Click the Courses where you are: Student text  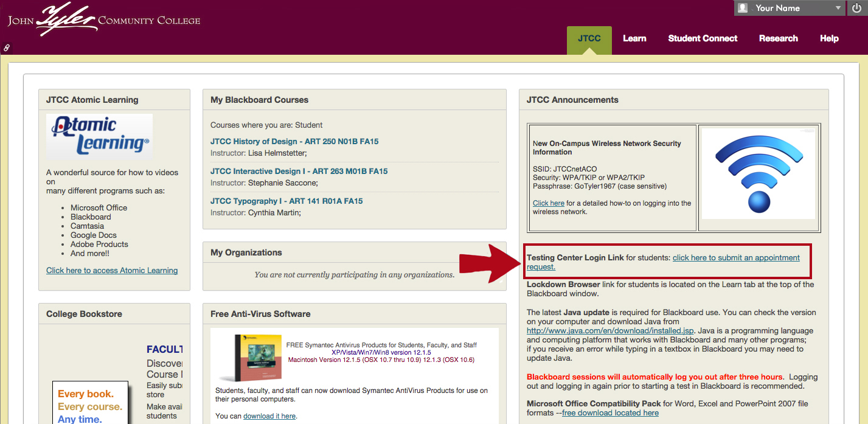(x=266, y=125)
